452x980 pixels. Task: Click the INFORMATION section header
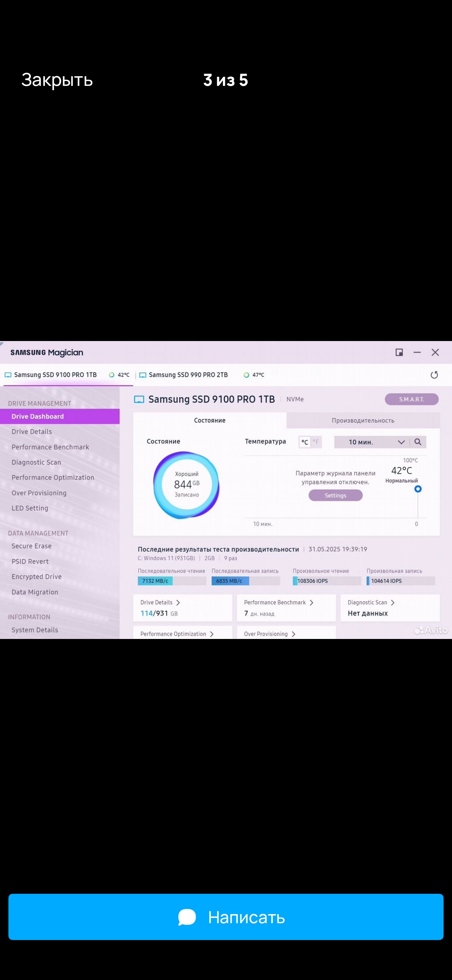29,617
